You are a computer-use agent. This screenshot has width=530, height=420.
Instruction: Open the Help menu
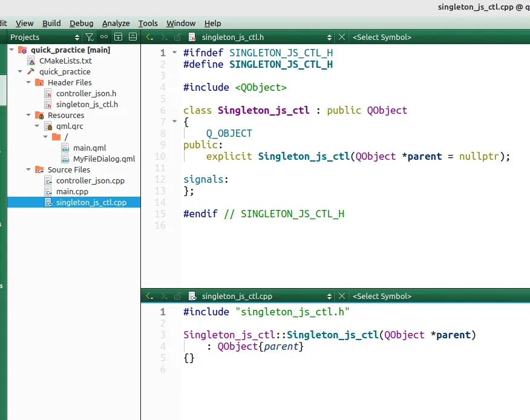pyautogui.click(x=212, y=24)
